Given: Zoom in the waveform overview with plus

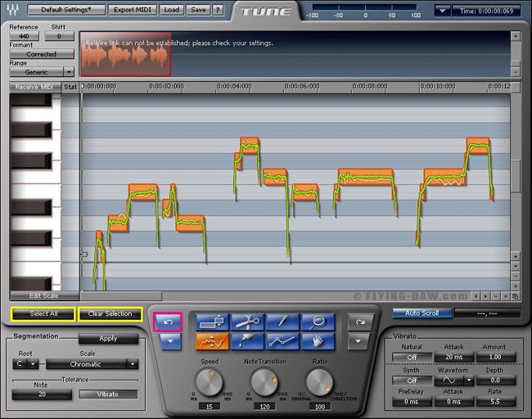Looking at the screenshot, I should (516, 36).
